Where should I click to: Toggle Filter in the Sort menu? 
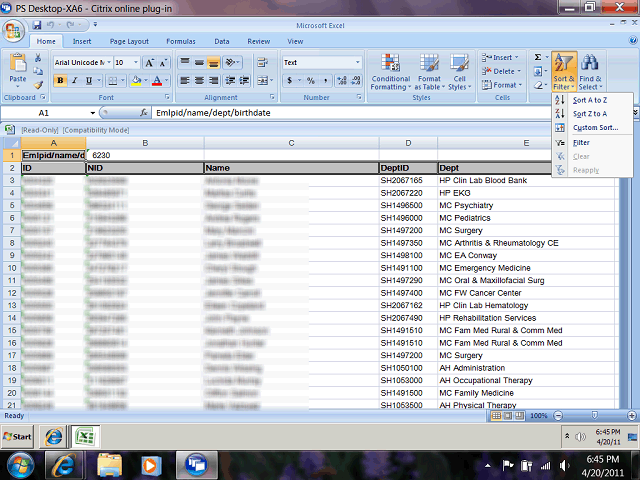(581, 143)
